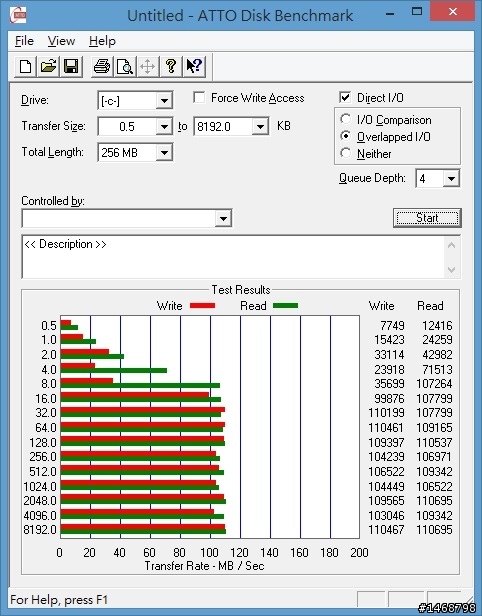Select the I/O Comparison radio button
The width and height of the screenshot is (482, 616).
345,119
